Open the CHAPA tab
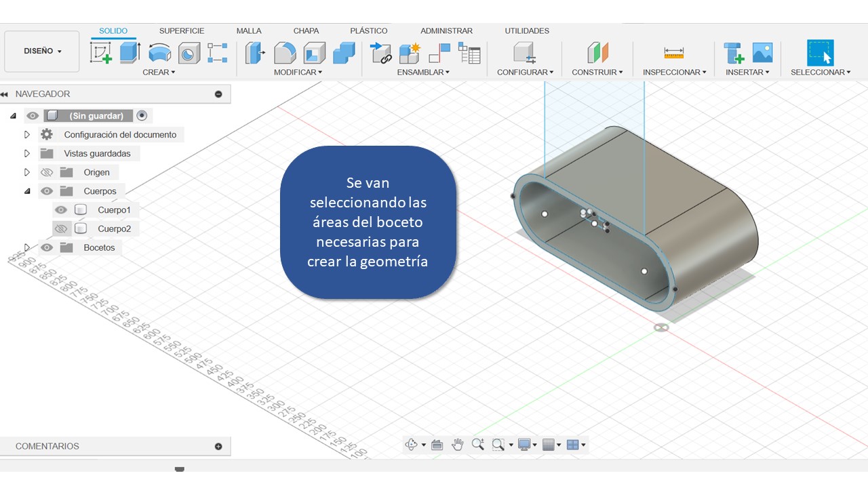Viewport: 868px width, 488px height. pyautogui.click(x=307, y=31)
